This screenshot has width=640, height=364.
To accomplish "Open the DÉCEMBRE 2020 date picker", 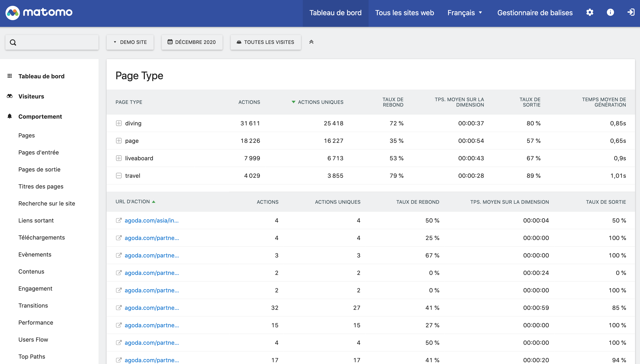I will click(x=192, y=42).
